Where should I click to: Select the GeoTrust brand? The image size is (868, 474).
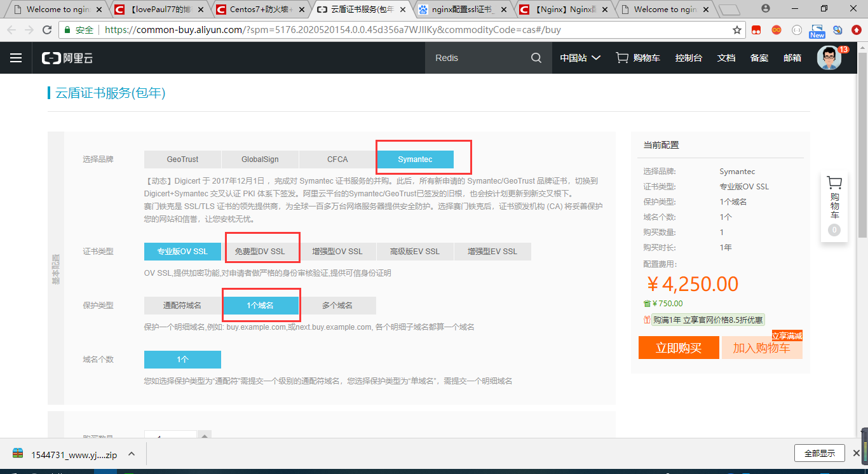[182, 159]
